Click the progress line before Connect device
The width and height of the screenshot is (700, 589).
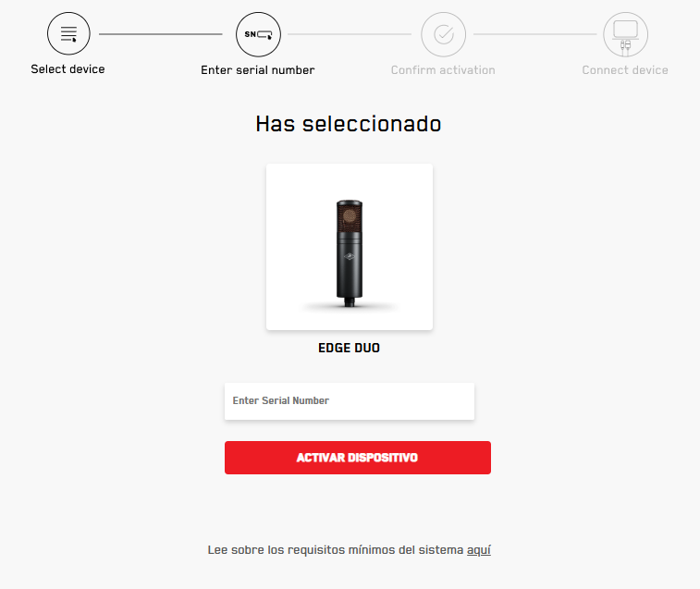tap(534, 34)
